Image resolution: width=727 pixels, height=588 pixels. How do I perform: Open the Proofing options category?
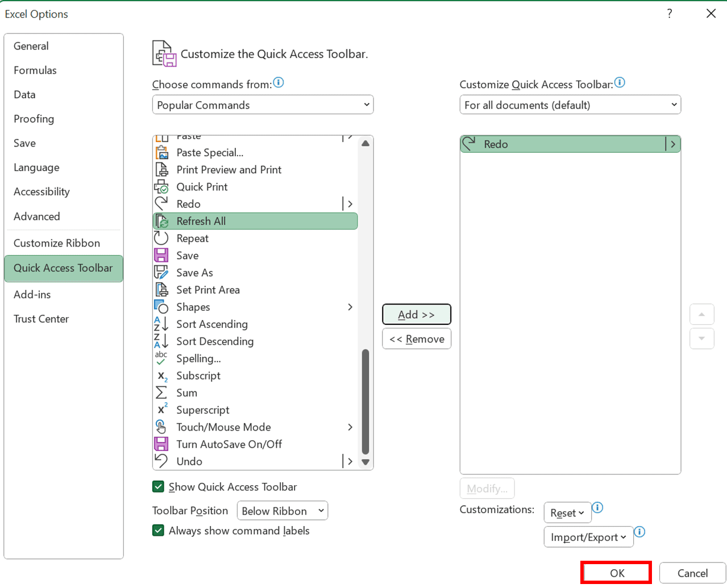(64, 119)
